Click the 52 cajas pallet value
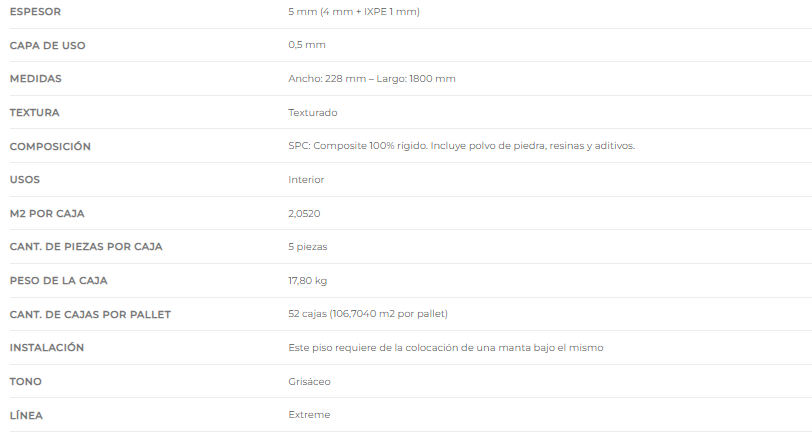 tap(368, 314)
